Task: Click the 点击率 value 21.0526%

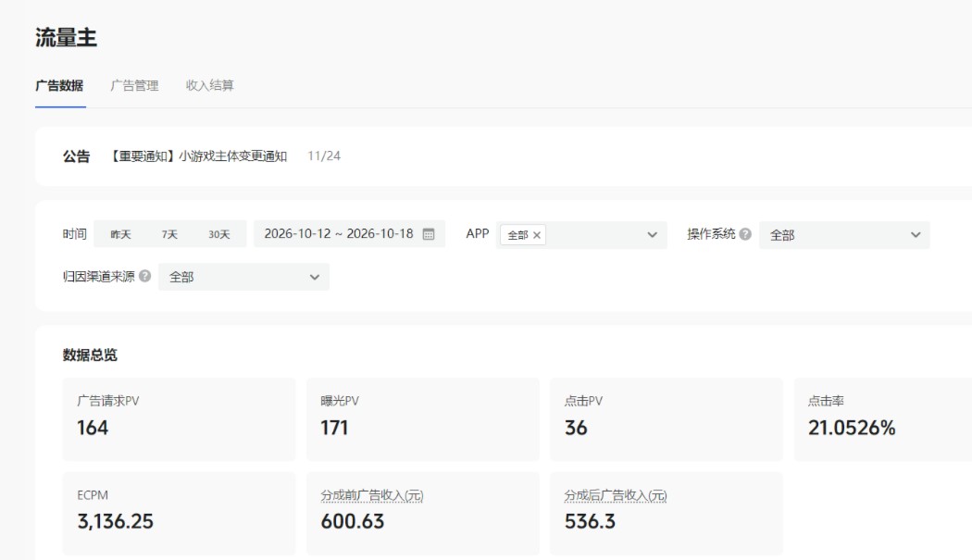Action: (x=852, y=428)
